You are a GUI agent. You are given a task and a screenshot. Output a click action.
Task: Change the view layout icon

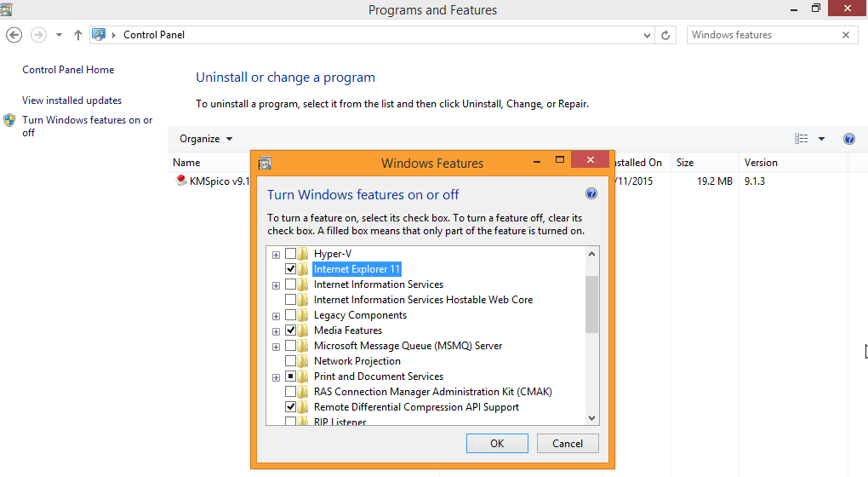(x=801, y=139)
